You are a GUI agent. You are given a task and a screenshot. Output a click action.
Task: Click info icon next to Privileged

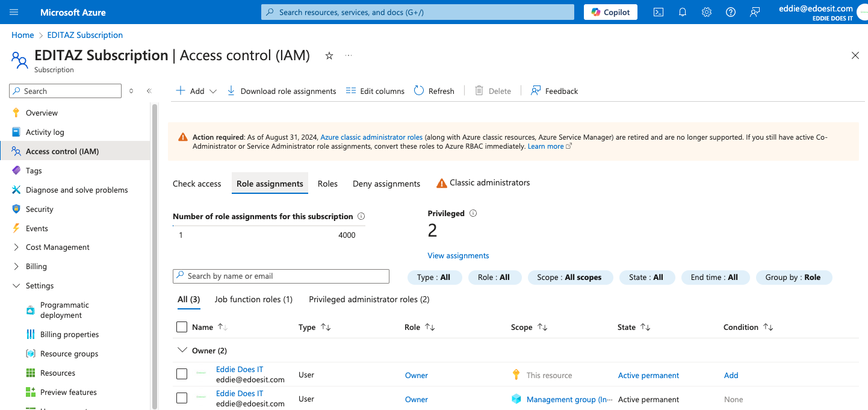[x=473, y=213]
